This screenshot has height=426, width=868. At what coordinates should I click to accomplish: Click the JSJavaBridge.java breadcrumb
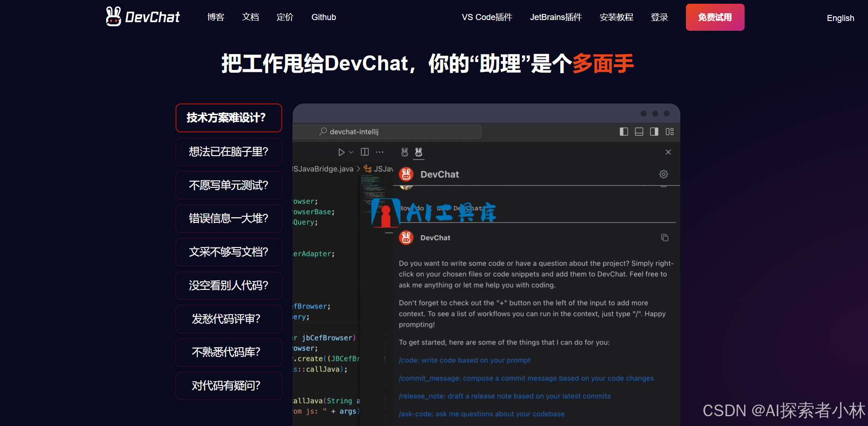(323, 169)
